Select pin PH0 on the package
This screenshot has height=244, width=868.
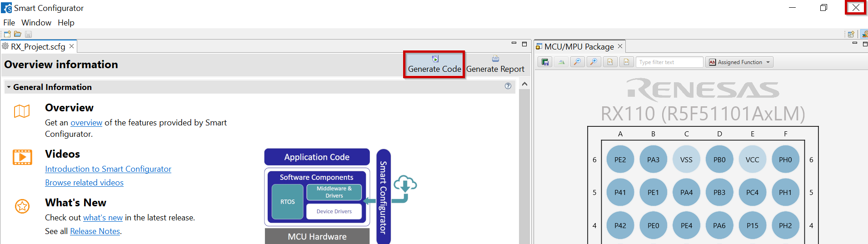(785, 159)
